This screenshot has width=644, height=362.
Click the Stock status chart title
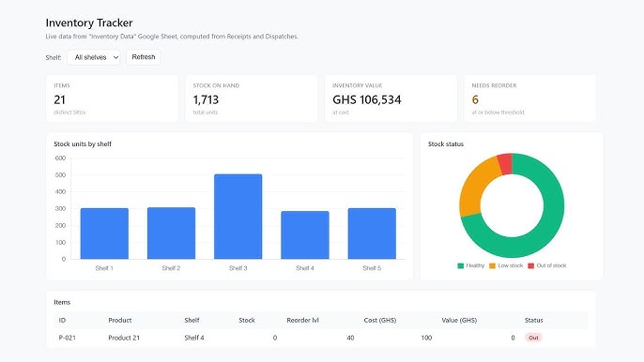446,144
